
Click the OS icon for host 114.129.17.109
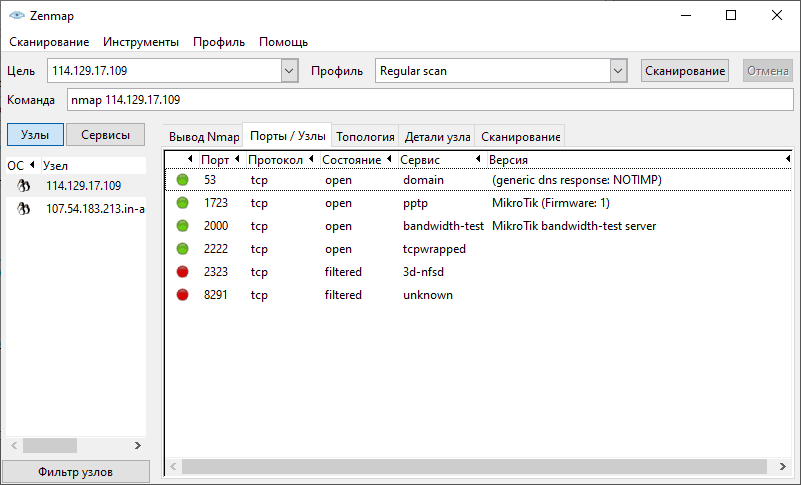[23, 186]
